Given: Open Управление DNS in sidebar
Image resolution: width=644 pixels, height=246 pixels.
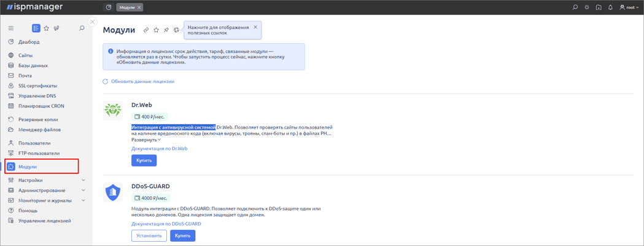Looking at the screenshot, I should 37,96.
